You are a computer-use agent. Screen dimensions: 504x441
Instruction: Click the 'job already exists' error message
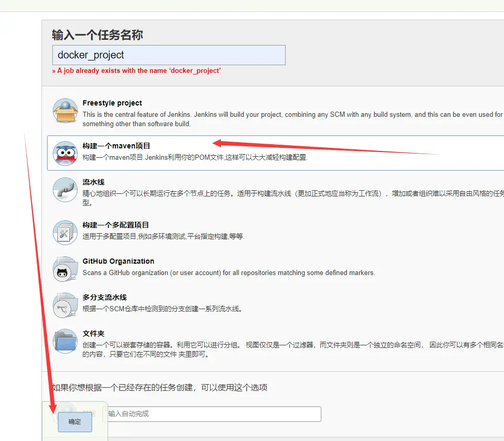[137, 71]
